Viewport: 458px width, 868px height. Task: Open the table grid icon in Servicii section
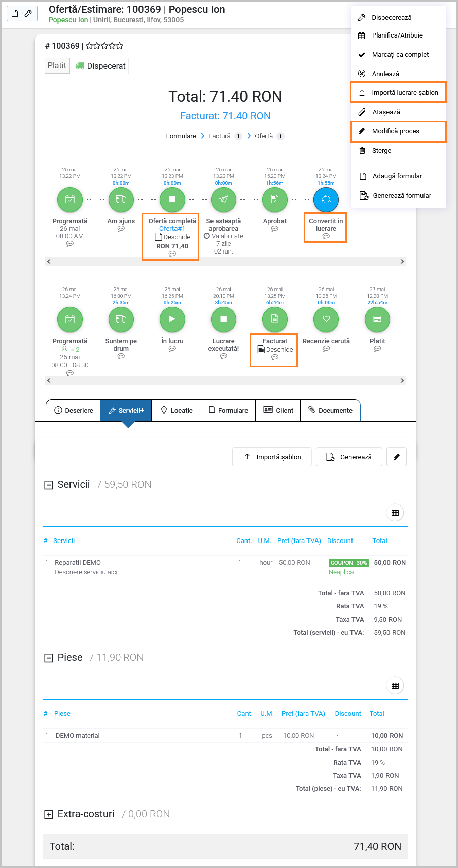(x=395, y=513)
